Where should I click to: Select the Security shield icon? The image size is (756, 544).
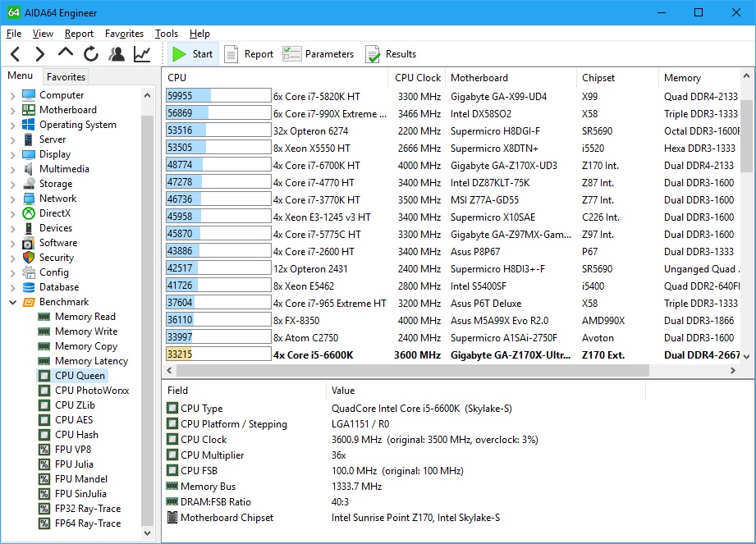click(29, 258)
